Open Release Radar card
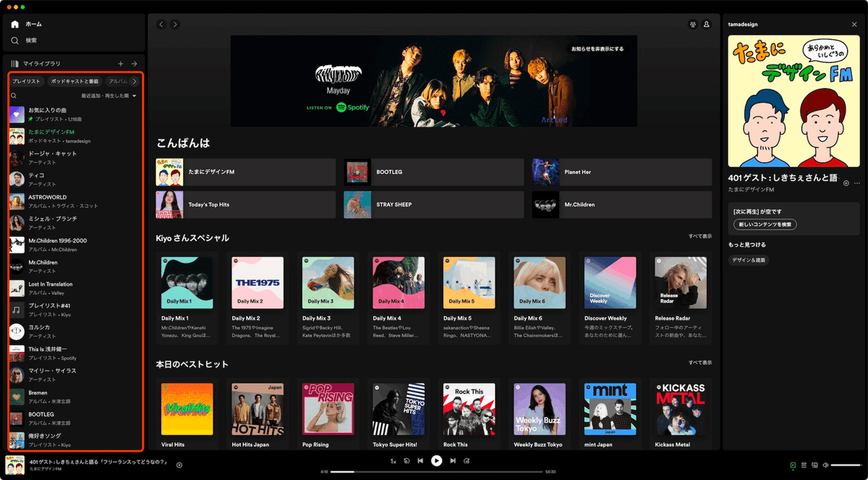The width and height of the screenshot is (868, 480). coord(681,296)
